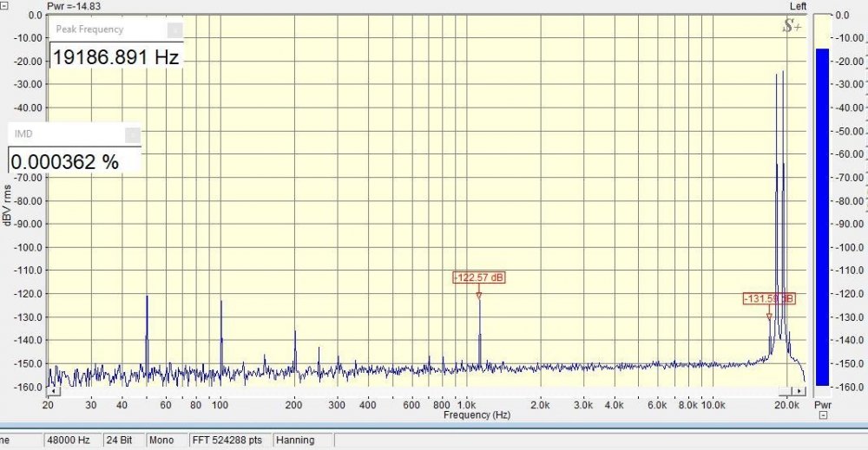Click the S+ logo in the plot corner
The height and width of the screenshot is (450, 868).
[x=792, y=27]
